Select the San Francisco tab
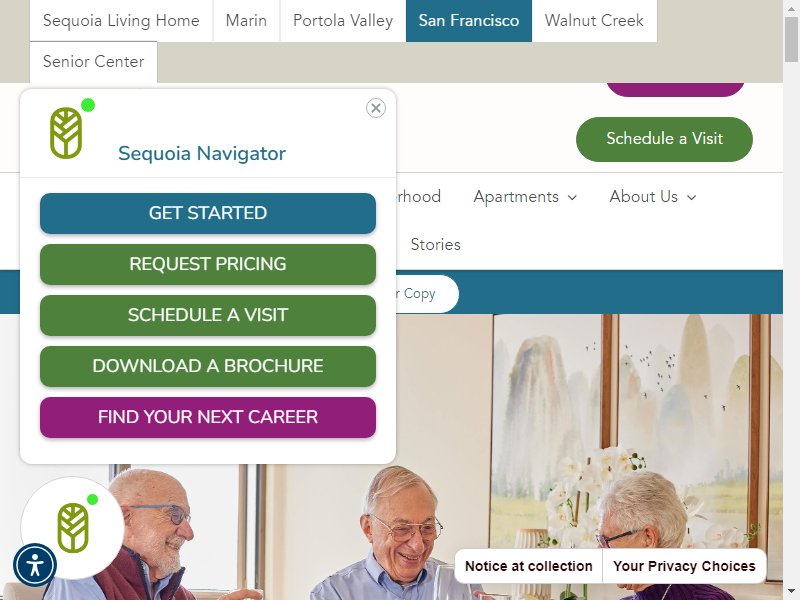The height and width of the screenshot is (600, 800). 469,20
